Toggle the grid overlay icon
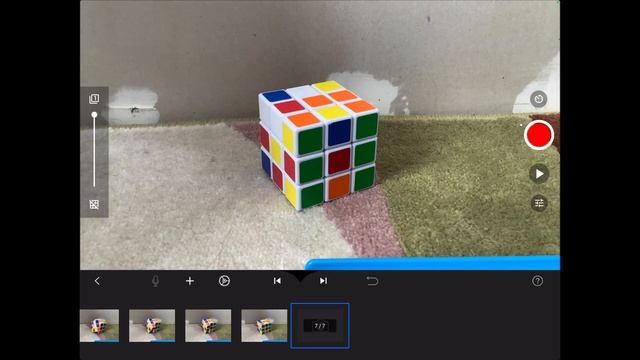This screenshot has width=640, height=360. [x=94, y=204]
